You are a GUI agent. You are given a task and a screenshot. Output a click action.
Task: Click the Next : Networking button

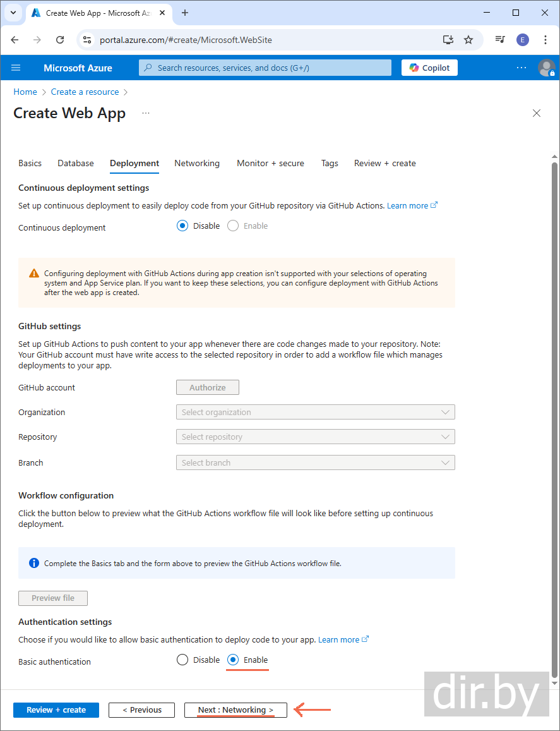click(235, 710)
